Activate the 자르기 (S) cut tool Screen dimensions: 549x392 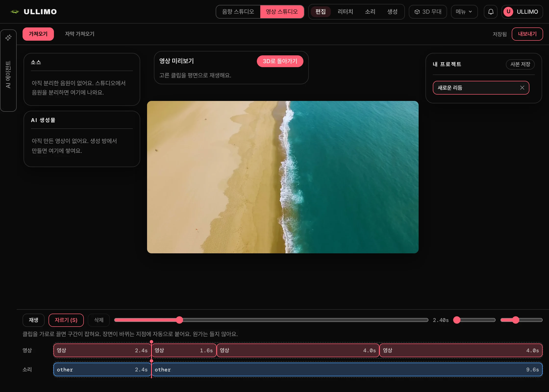(x=66, y=320)
